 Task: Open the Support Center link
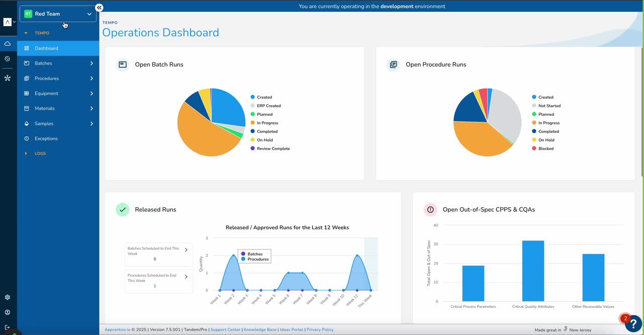pos(225,329)
